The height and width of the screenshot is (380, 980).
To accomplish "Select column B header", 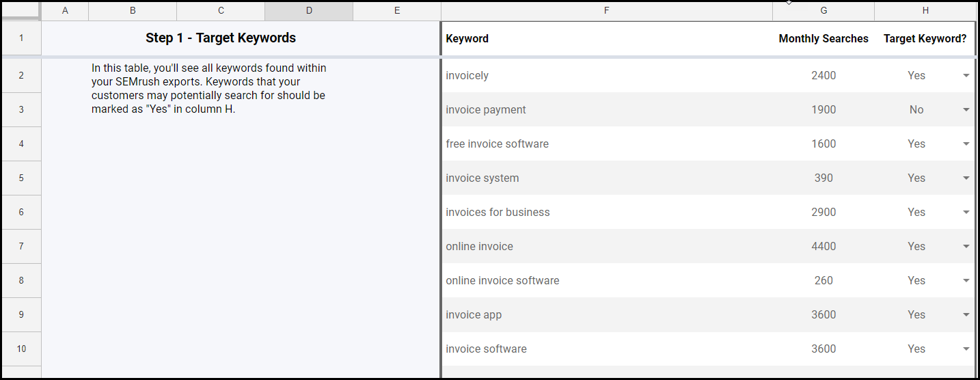I will [x=133, y=11].
